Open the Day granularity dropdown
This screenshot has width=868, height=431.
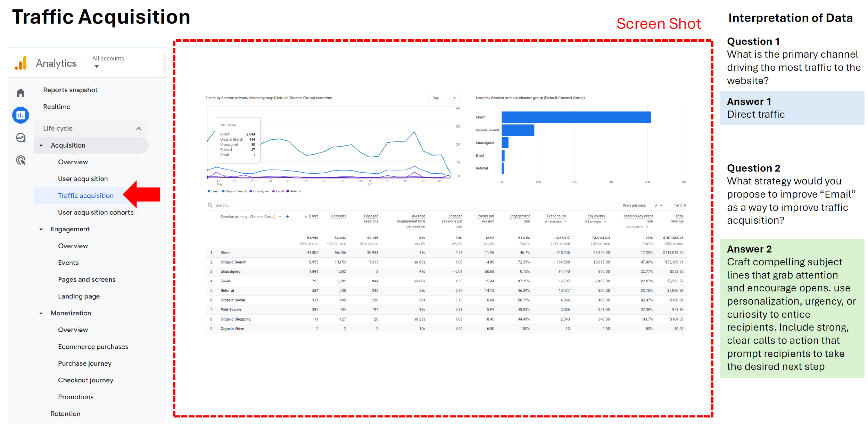click(x=444, y=98)
